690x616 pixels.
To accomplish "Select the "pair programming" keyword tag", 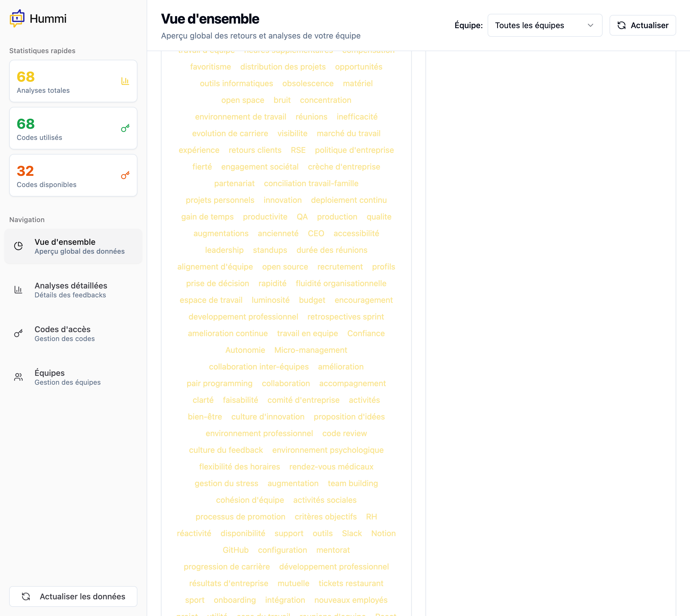I will point(219,384).
